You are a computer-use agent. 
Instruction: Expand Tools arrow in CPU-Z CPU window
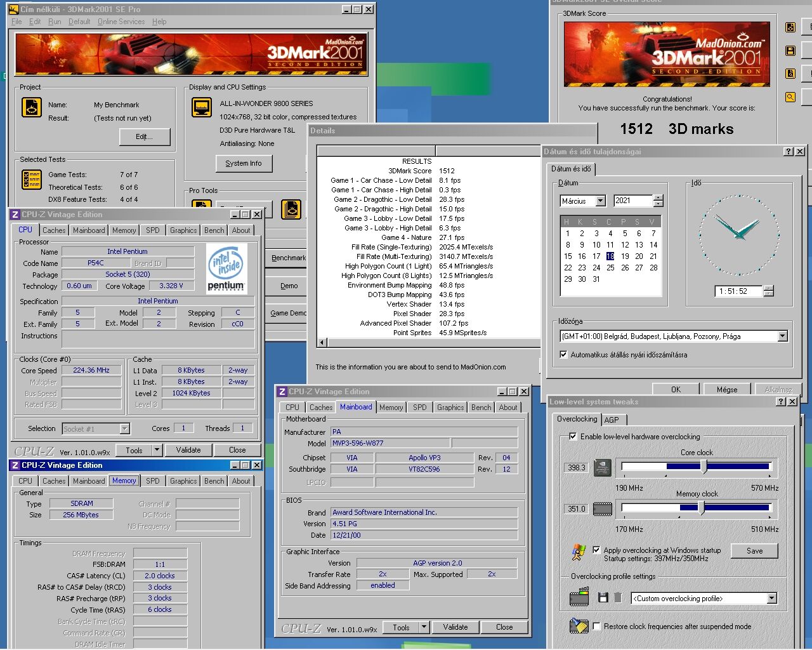157,450
